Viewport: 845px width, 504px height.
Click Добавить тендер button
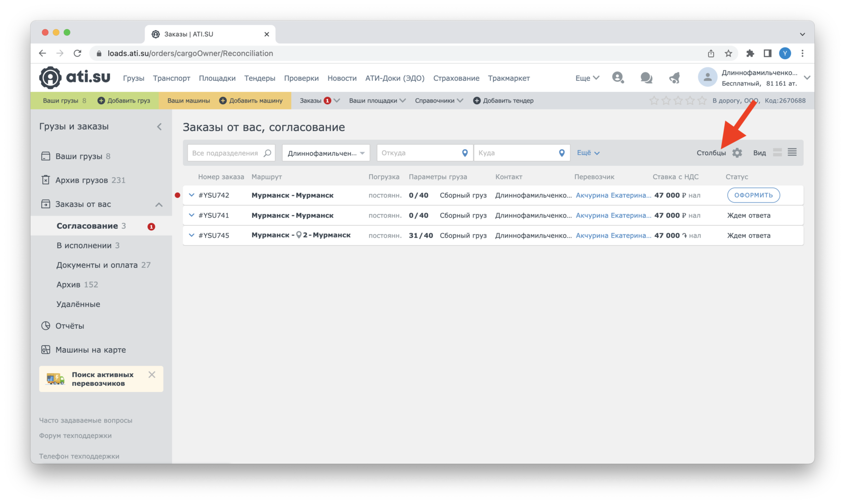coord(503,100)
